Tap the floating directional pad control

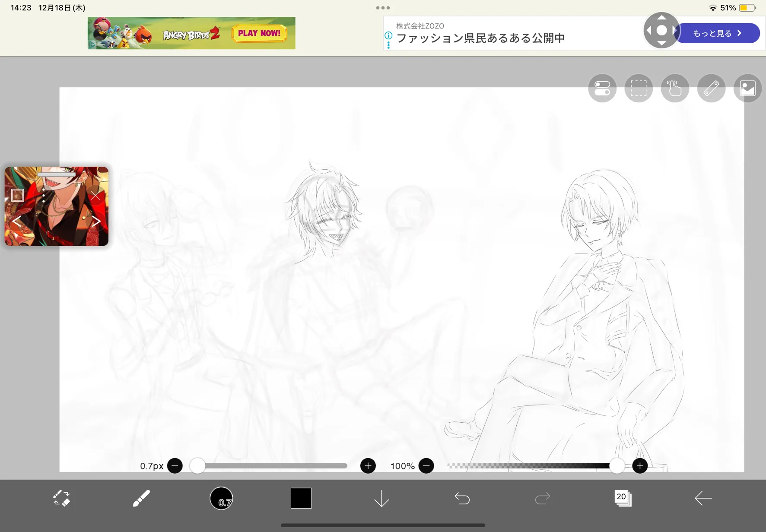(661, 30)
